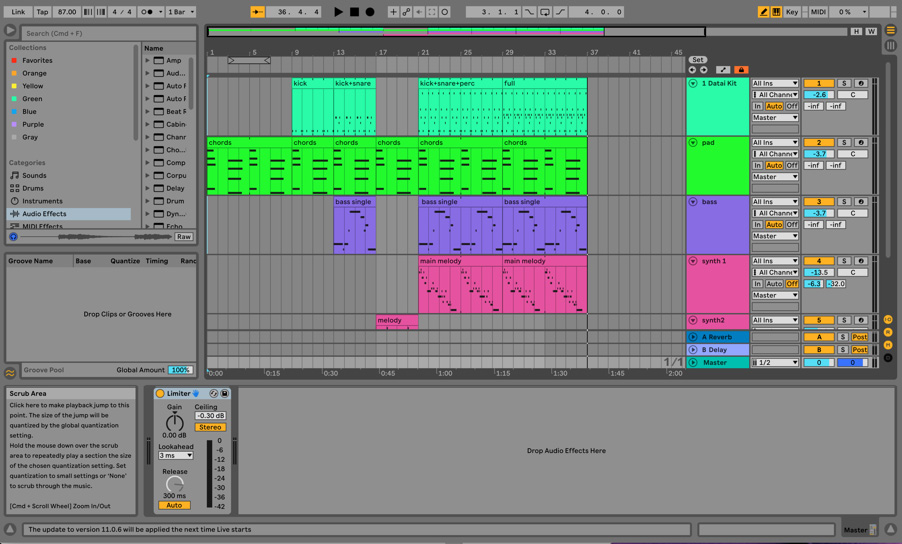Open Master track 1/2 output dropdown
Viewport: 902px width, 544px height.
[x=775, y=363]
